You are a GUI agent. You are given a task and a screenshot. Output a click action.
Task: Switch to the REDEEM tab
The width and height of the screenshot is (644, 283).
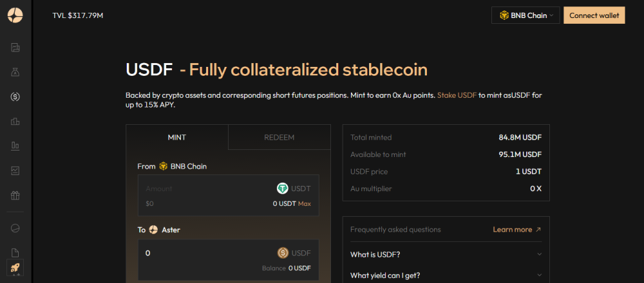(x=279, y=138)
